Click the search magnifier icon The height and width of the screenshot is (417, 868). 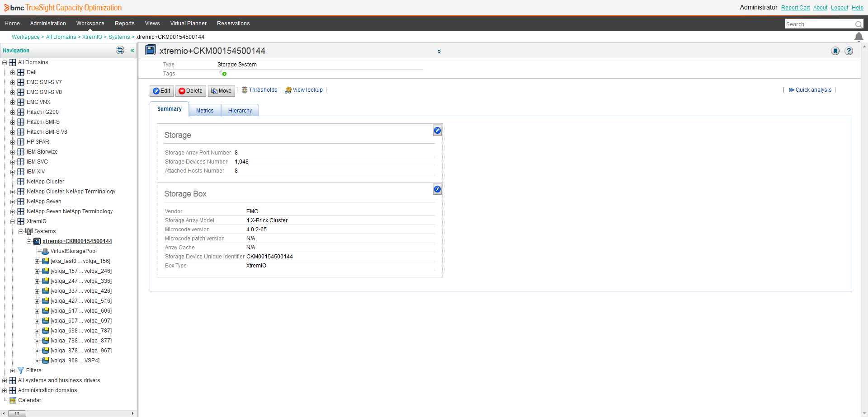point(858,24)
